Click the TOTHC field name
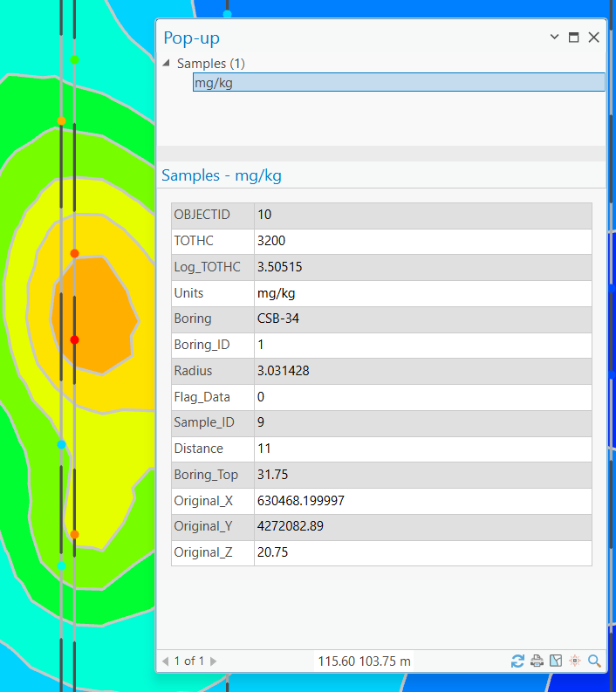Viewport: 616px width, 692px height. pos(194,241)
